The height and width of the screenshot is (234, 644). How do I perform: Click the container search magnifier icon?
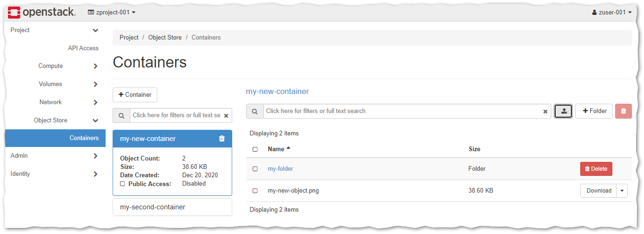tap(121, 115)
